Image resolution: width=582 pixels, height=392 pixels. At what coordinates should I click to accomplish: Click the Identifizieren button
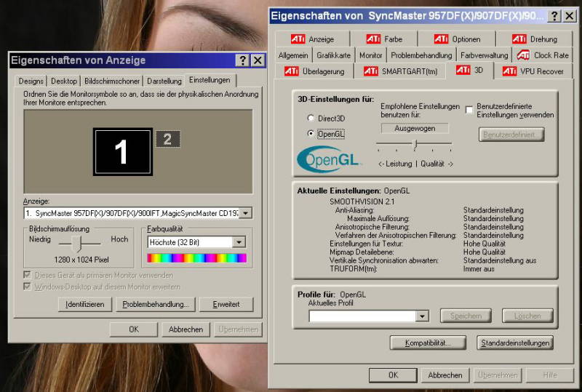85,305
